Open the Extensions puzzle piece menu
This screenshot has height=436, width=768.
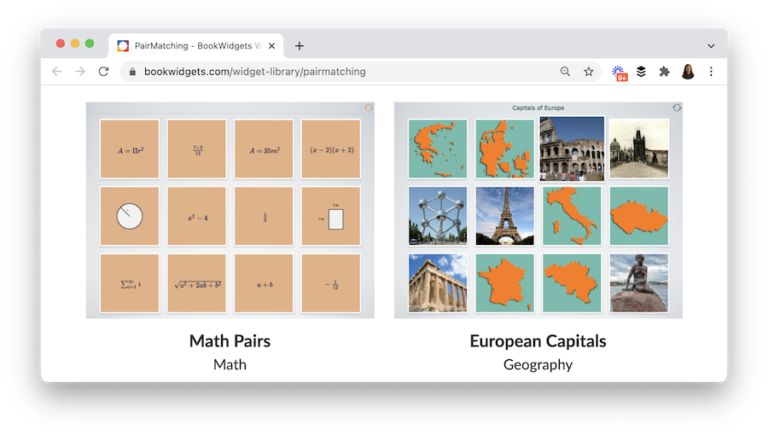pos(664,72)
